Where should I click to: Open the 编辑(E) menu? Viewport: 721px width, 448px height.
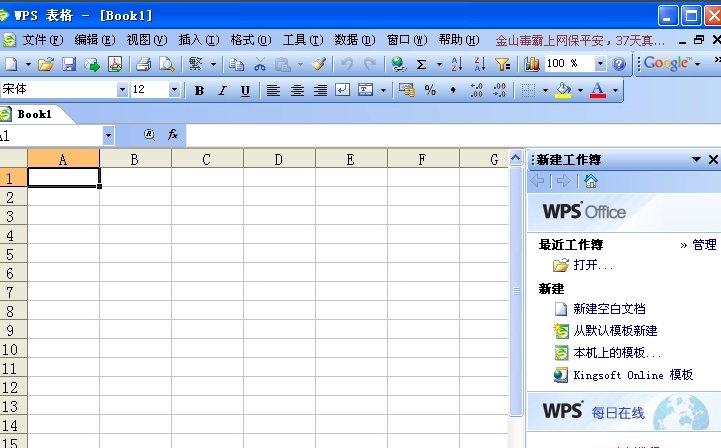[95, 40]
